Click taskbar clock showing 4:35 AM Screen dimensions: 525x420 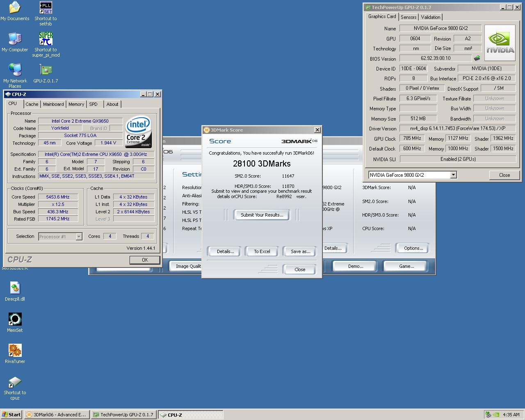511,415
